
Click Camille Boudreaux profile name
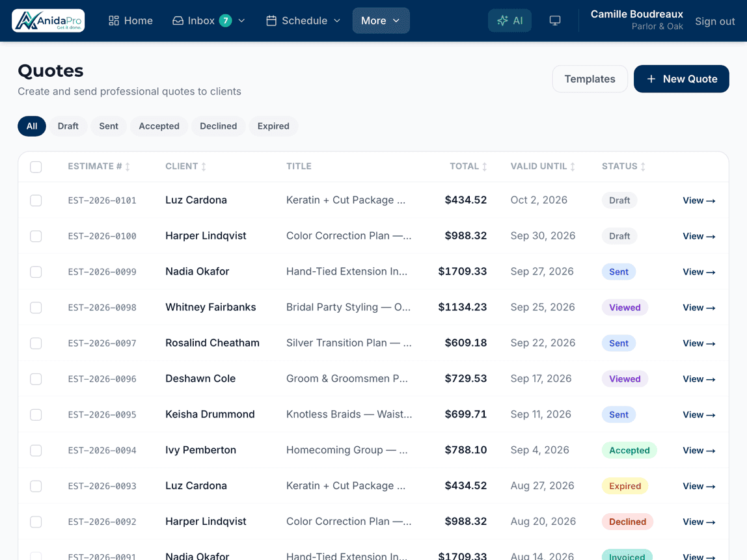tap(636, 14)
